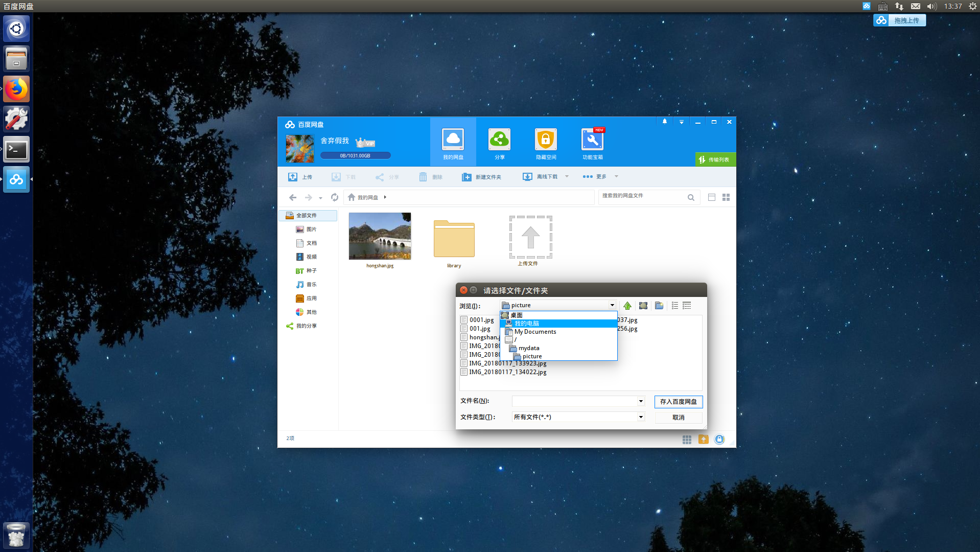Click the VIP crown badge

click(365, 143)
